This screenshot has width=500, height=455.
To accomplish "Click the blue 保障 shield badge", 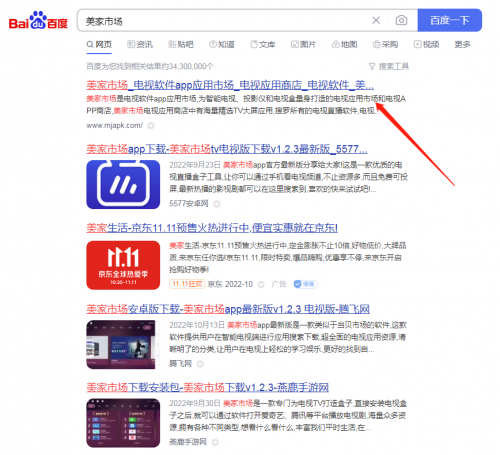I will click(x=305, y=284).
